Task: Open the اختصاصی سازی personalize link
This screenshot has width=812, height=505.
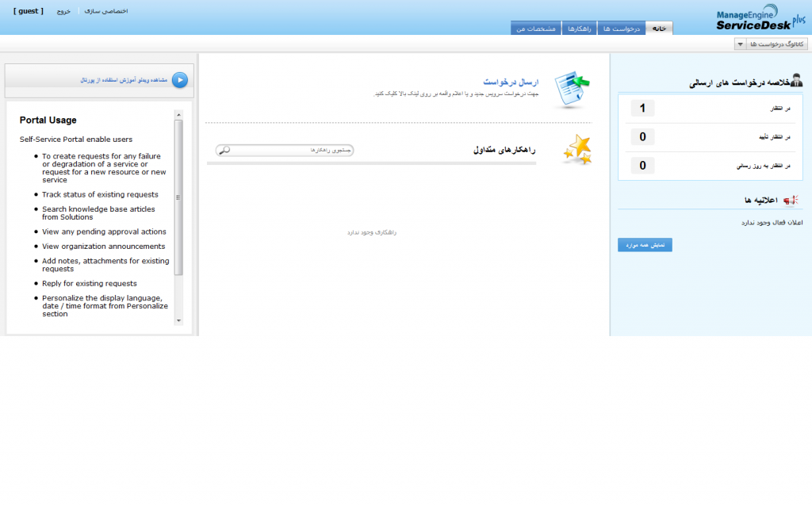Action: (106, 12)
